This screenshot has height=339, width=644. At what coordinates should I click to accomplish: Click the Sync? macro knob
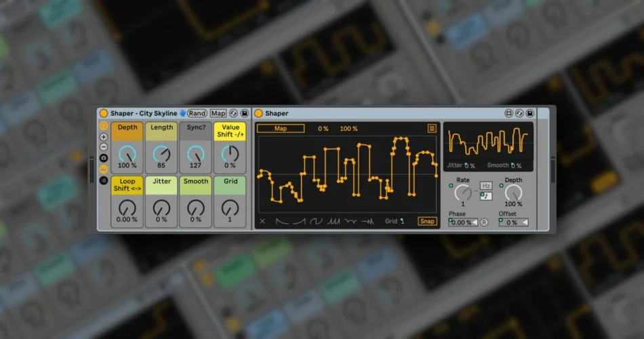point(195,154)
